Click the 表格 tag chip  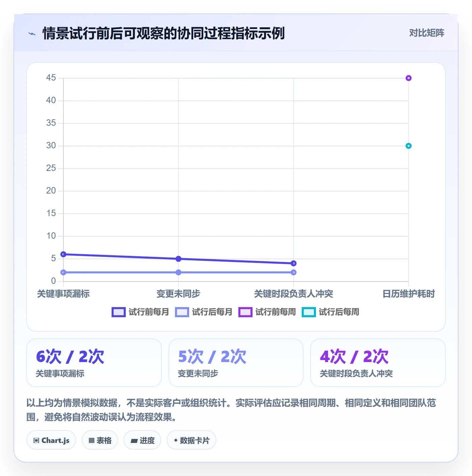coord(100,440)
